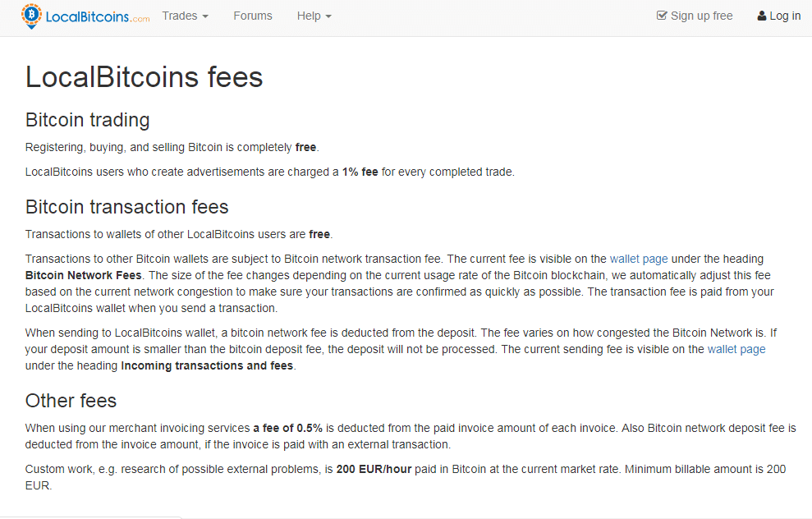
Task: Click the Bitcoin trading section heading
Action: click(x=88, y=120)
